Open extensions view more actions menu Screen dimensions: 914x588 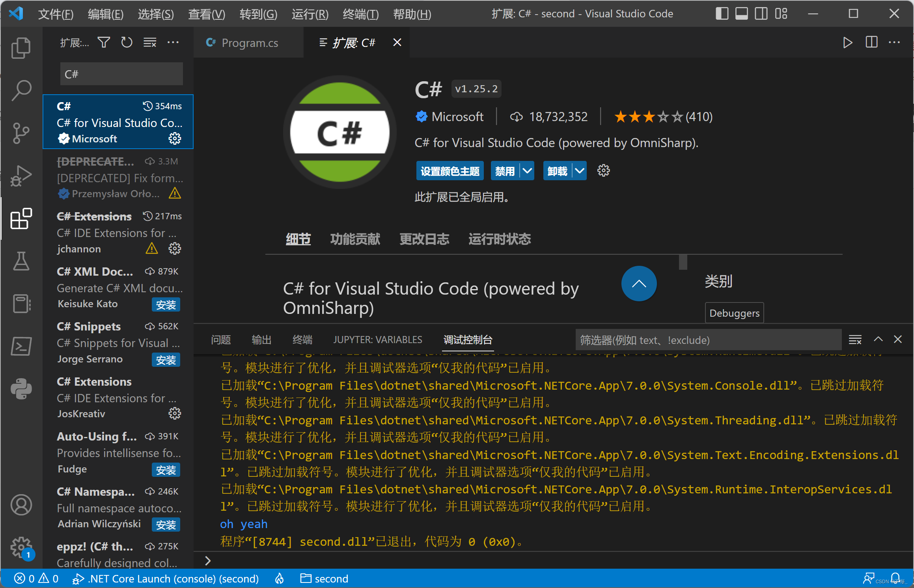[x=173, y=42]
